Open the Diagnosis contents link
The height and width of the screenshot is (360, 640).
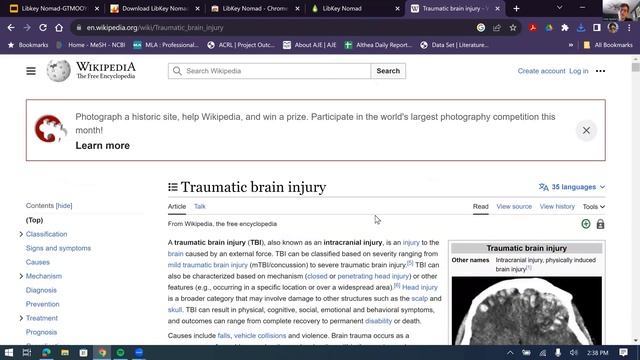41,290
